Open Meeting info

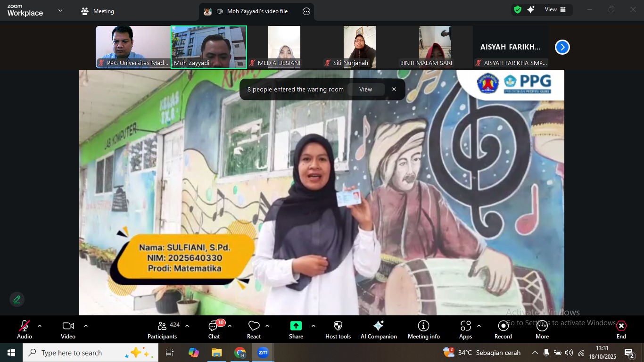tap(423, 329)
